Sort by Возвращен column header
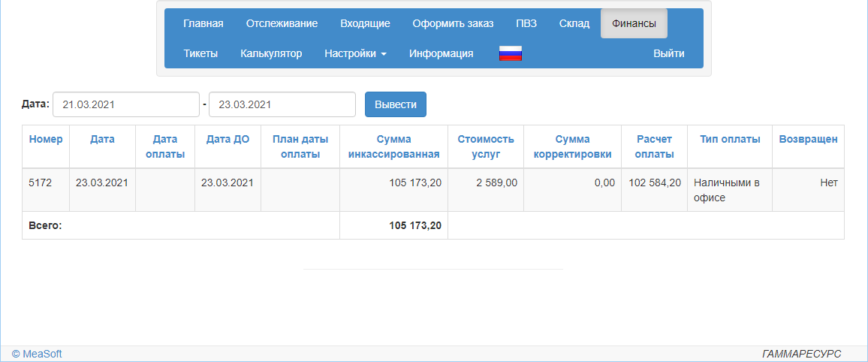The image size is (868, 362). click(808, 140)
